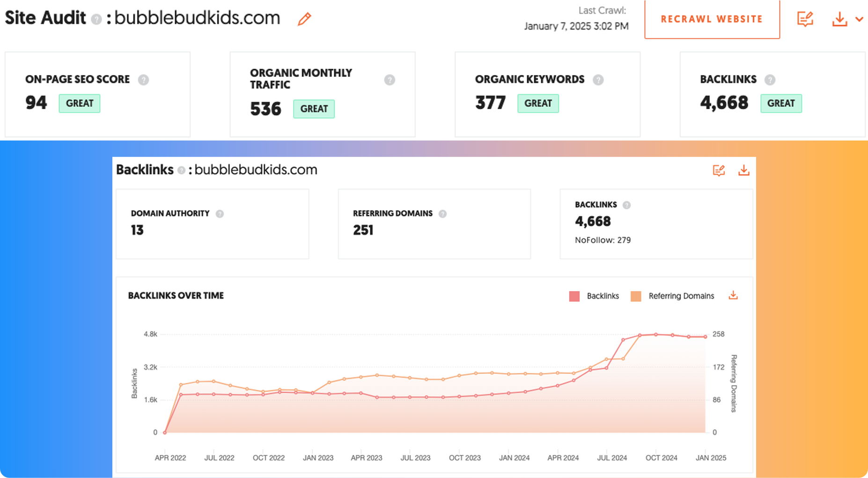Image resolution: width=868 pixels, height=478 pixels.
Task: Click the help icon next to top BACKLINKS card
Action: 770,80
